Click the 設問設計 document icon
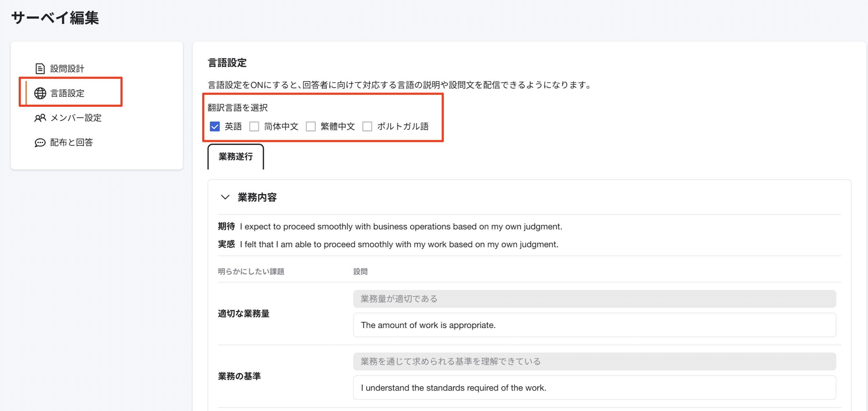This screenshot has height=411, width=868. [x=40, y=68]
